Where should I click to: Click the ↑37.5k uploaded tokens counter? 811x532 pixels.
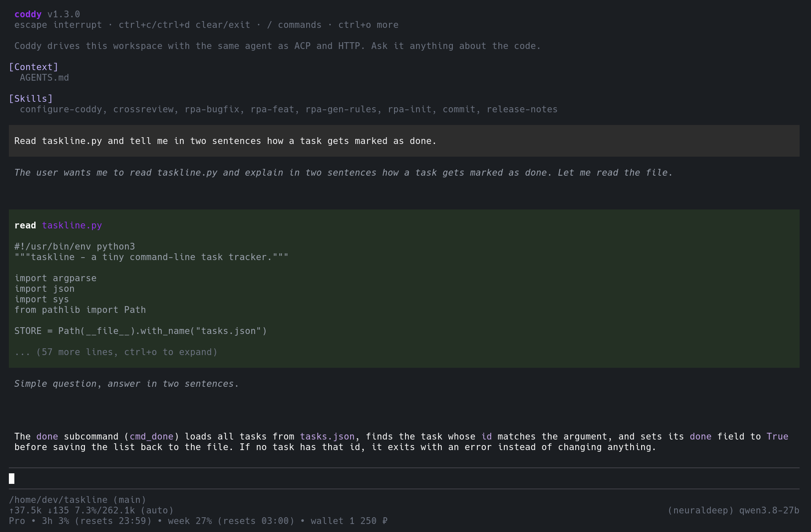[25, 510]
